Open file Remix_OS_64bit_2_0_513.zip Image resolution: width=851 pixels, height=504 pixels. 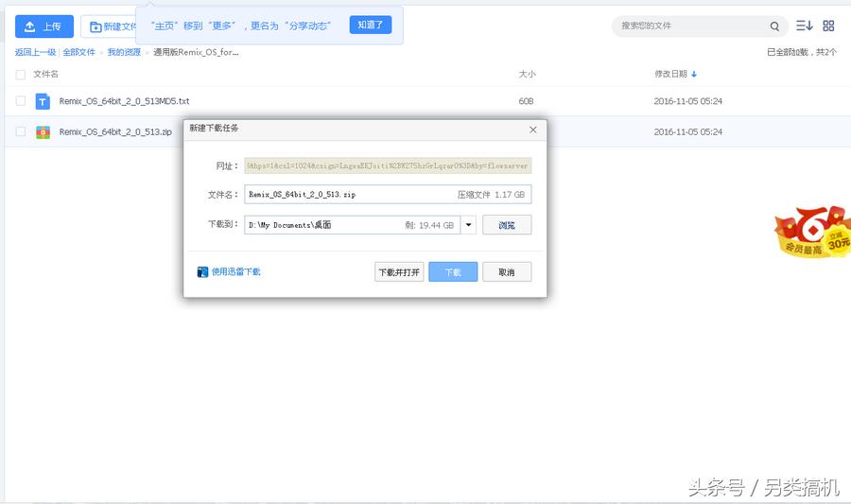(x=115, y=131)
